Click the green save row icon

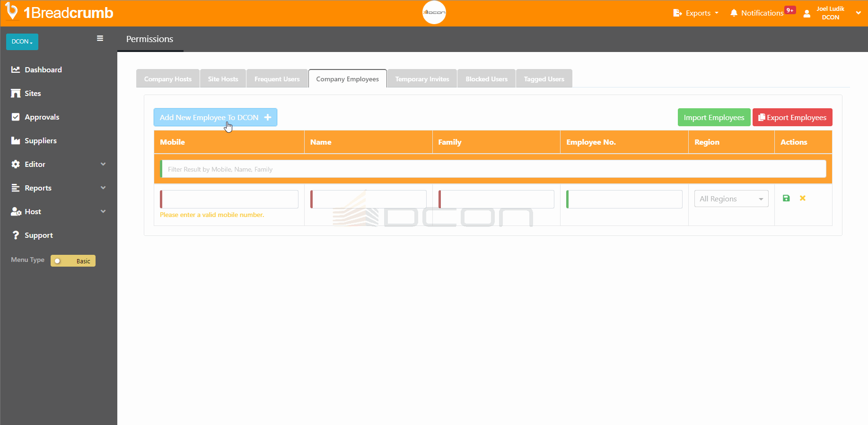pyautogui.click(x=786, y=199)
